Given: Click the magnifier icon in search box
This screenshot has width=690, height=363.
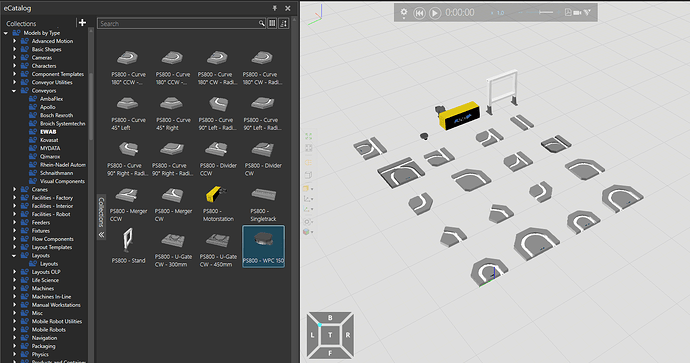Looking at the screenshot, I should pos(261,23).
